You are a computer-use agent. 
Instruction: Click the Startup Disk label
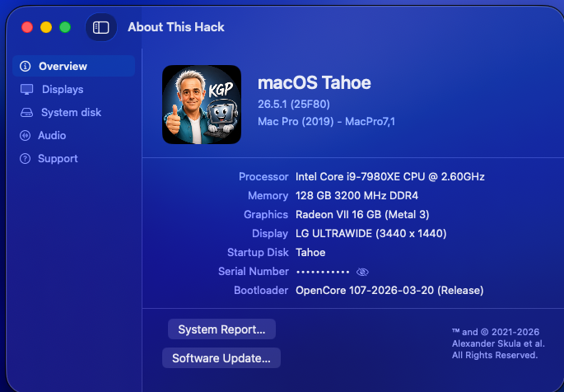(258, 253)
